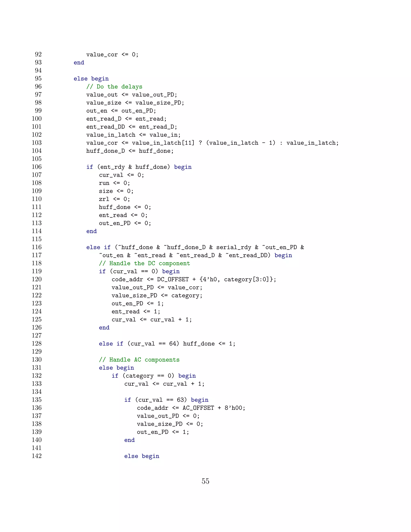Click the "else if (~huff_done & ~huff_done_D" condition line

coord(195,248)
